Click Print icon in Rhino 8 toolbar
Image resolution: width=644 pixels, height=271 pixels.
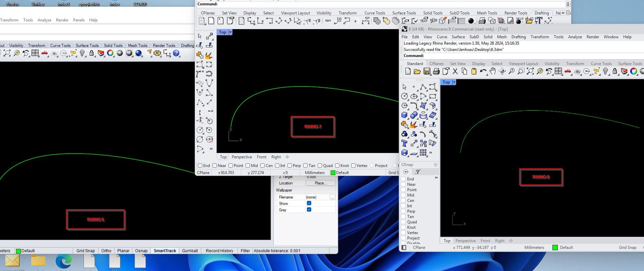(436, 71)
